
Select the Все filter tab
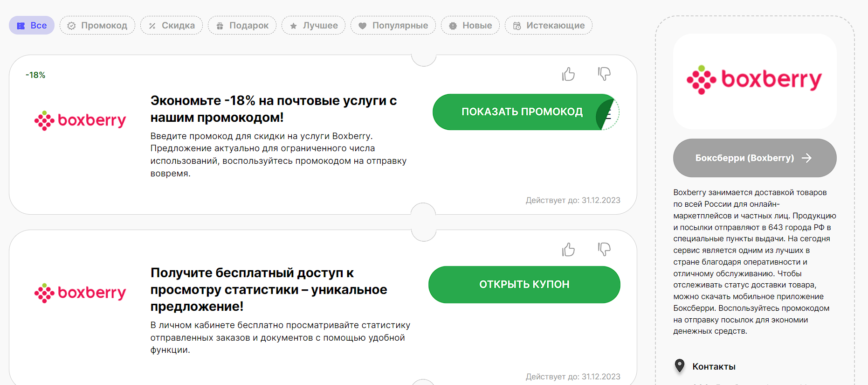32,26
